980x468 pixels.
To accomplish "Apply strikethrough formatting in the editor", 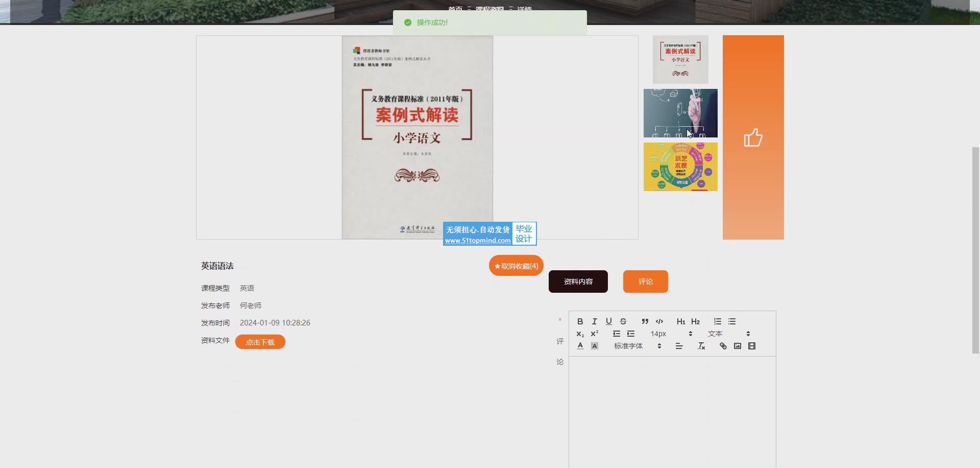I will click(x=623, y=321).
